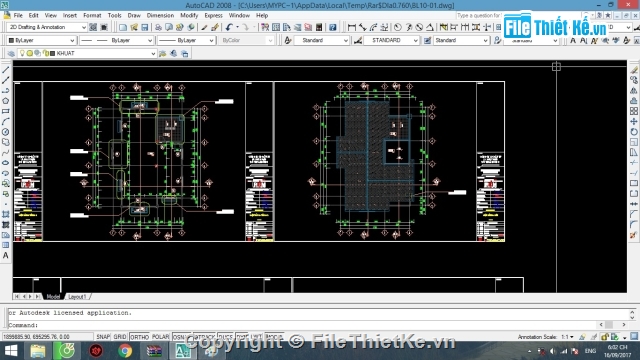Toggle SNAP mode in status bar
This screenshot has height=360, width=640.
pos(103,337)
